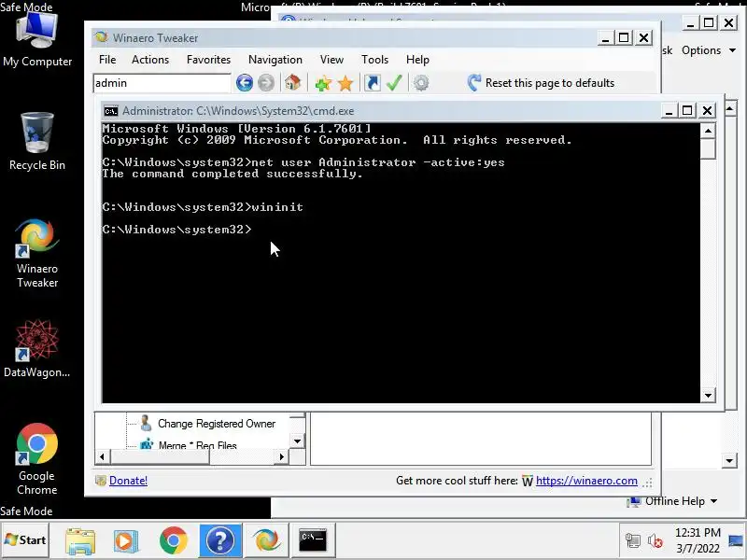The image size is (747, 560).
Task: Open Windows Explorer from taskbar
Action: click(80, 541)
